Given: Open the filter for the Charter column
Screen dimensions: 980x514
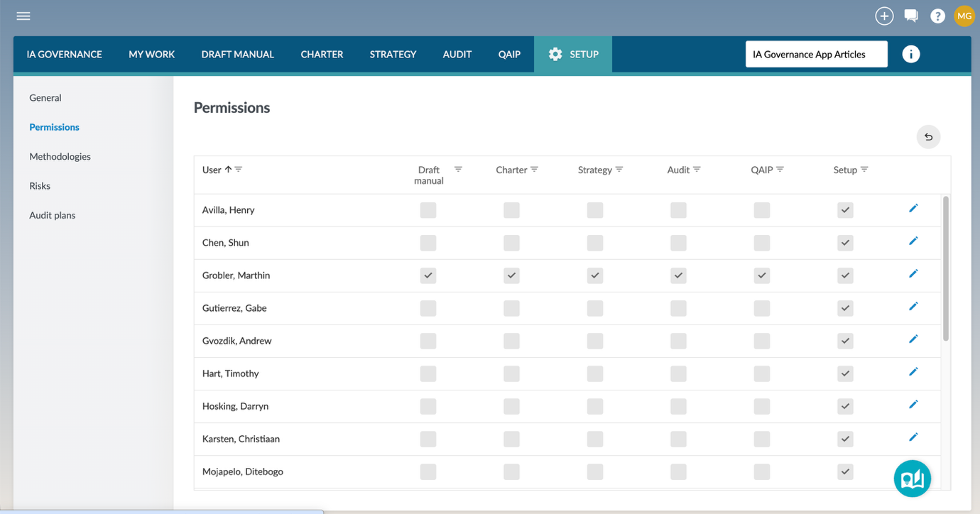Looking at the screenshot, I should point(535,170).
